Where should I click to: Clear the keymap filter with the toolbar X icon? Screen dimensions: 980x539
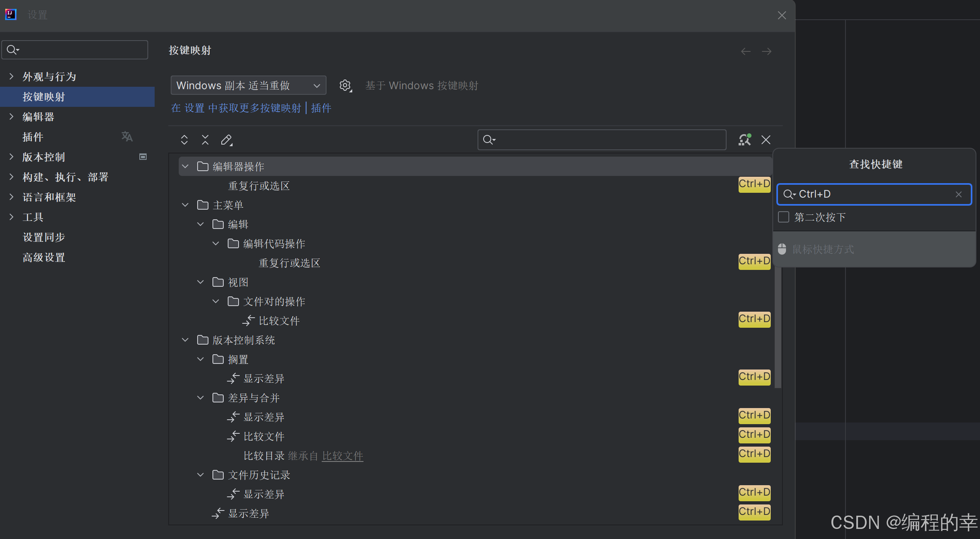click(x=766, y=140)
